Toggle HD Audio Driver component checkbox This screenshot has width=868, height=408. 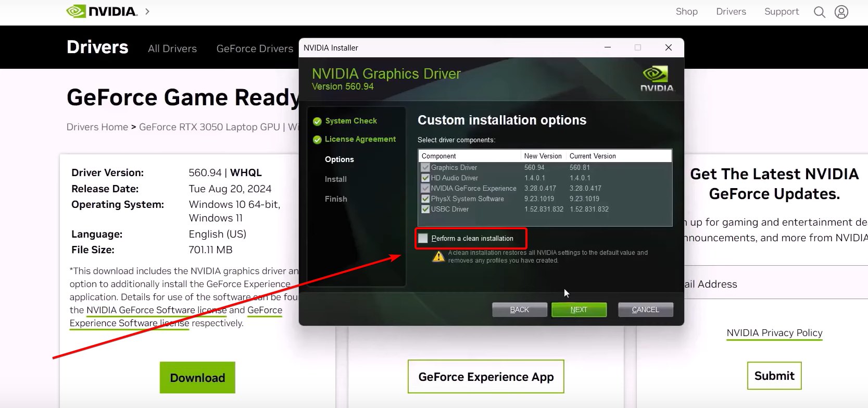point(425,178)
